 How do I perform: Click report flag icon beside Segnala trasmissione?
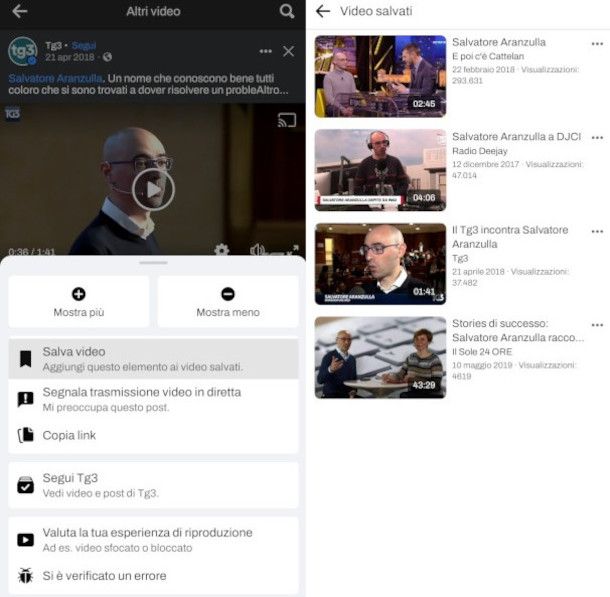pos(26,399)
